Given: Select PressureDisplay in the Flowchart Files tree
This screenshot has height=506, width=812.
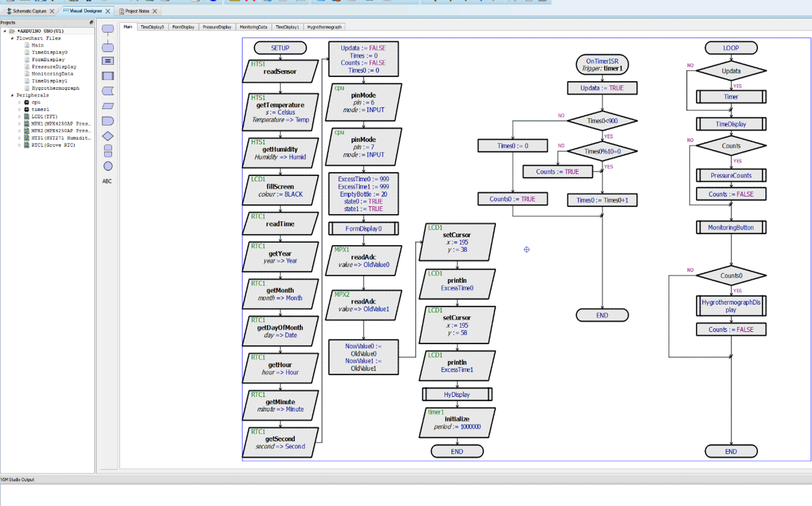Looking at the screenshot, I should click(54, 67).
